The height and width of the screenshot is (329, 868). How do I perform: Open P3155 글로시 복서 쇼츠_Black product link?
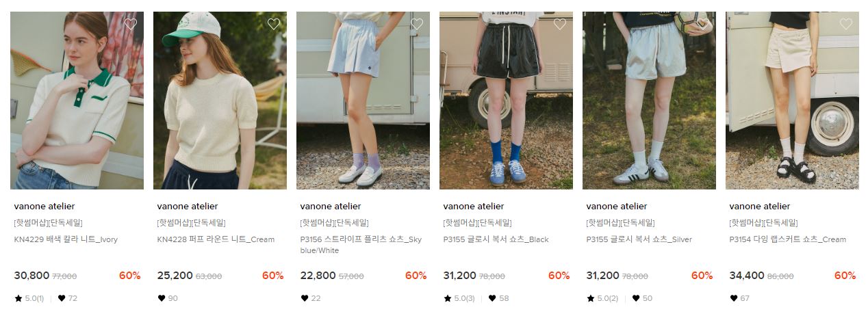click(496, 239)
